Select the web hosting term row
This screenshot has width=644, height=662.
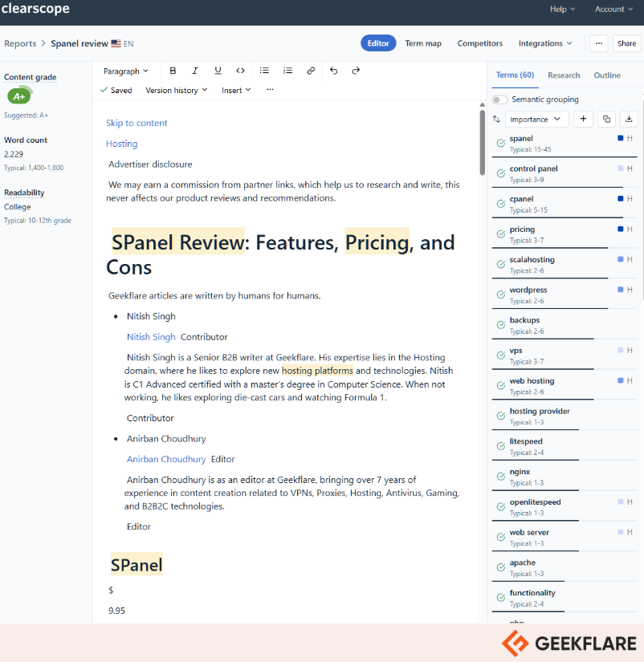[565, 385]
